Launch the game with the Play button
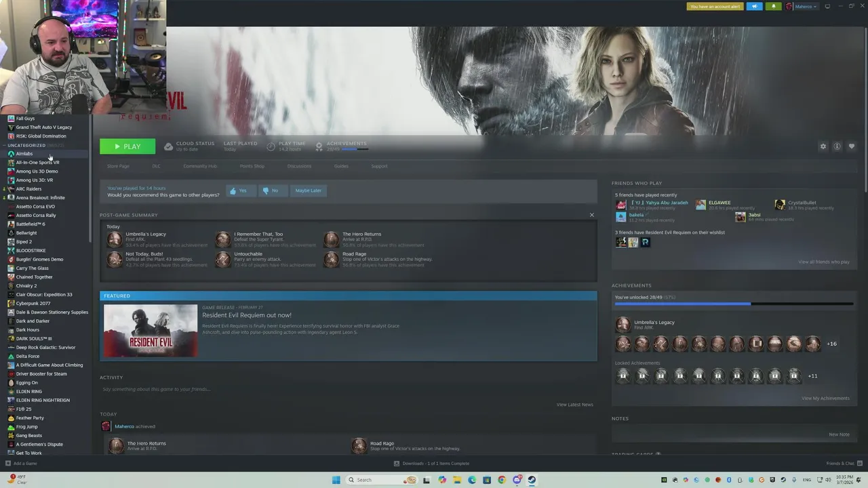Viewport: 868px width, 488px height. [x=127, y=146]
